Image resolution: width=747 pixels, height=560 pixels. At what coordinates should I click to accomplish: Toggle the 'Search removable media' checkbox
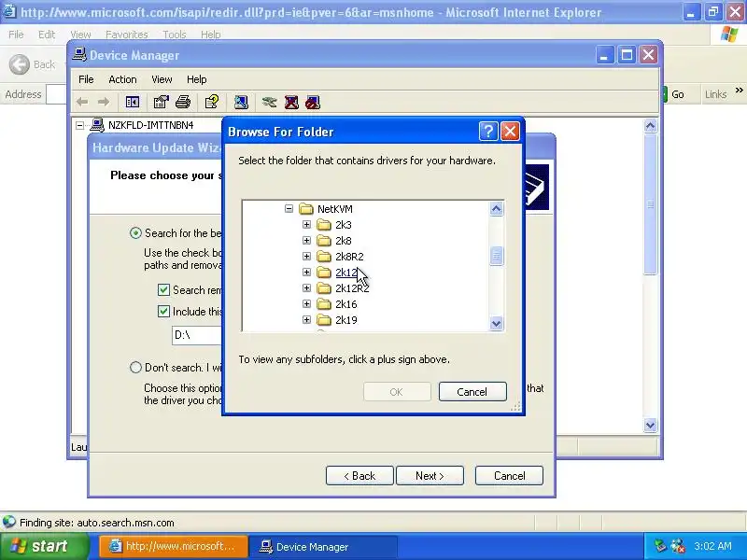pos(163,290)
